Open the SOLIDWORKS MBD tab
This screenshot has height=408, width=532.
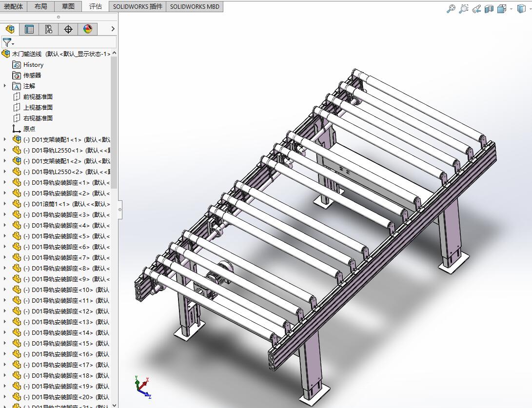tap(195, 6)
